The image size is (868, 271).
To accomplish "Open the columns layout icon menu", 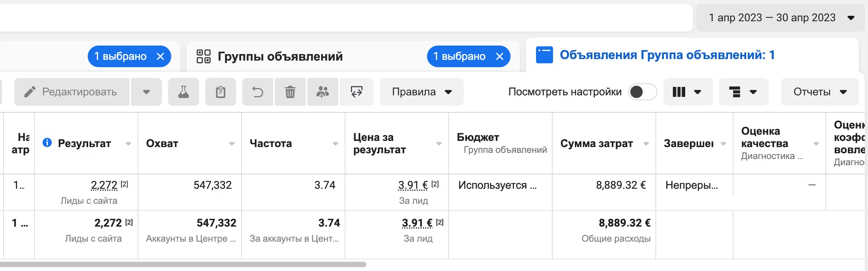I will 688,92.
